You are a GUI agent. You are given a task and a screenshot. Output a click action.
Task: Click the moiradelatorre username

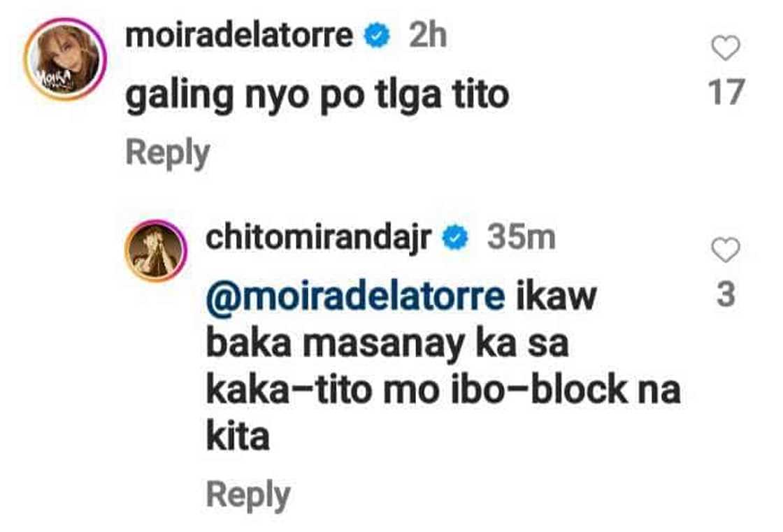click(x=239, y=36)
